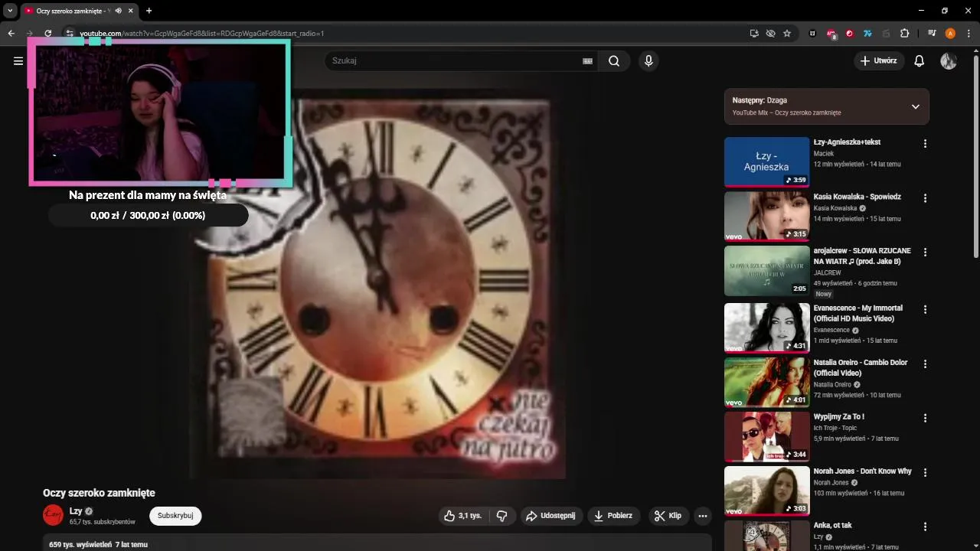Play the Evanescence My Immortal thumbnail
The width and height of the screenshot is (980, 551).
766,328
